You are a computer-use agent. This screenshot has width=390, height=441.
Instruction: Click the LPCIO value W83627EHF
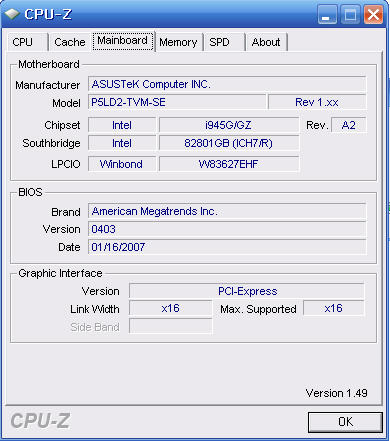click(229, 164)
